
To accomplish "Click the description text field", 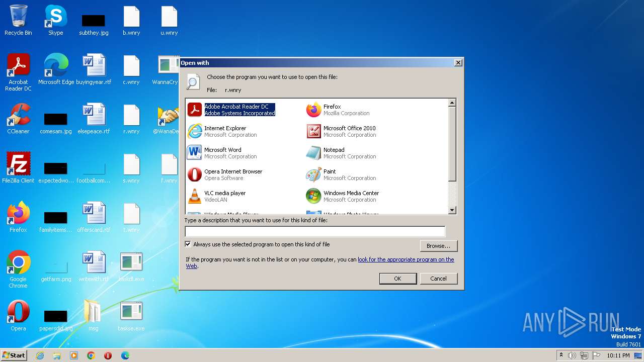I will (315, 231).
